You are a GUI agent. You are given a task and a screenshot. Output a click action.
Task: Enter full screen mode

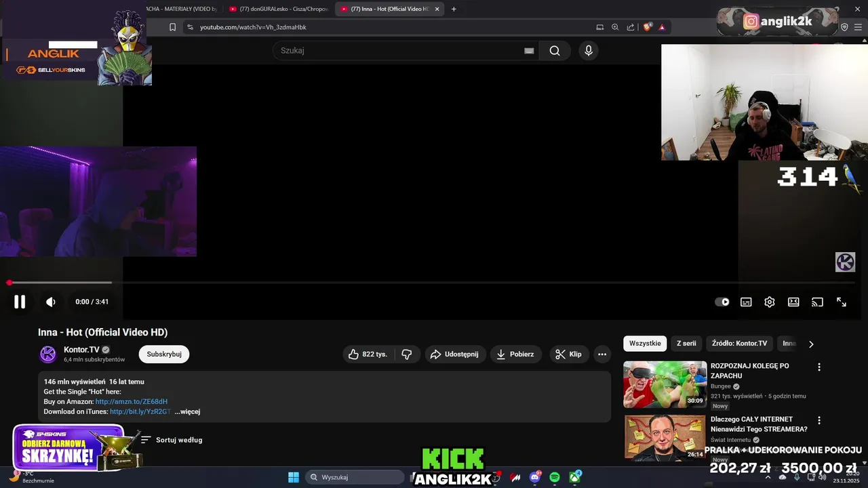(x=841, y=302)
